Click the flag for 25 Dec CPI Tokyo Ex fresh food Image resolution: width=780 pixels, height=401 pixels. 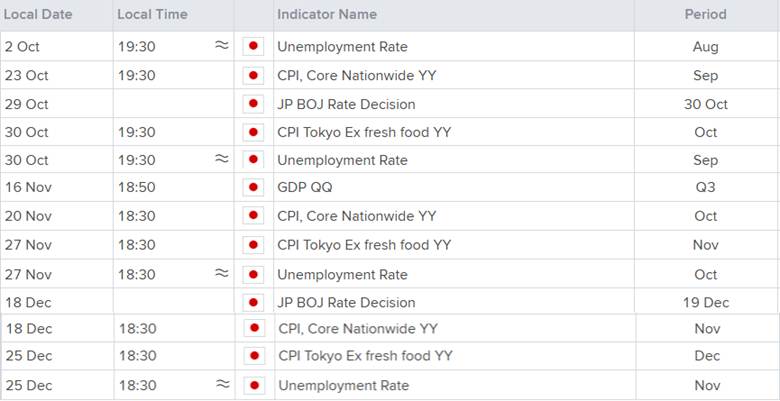[254, 356]
